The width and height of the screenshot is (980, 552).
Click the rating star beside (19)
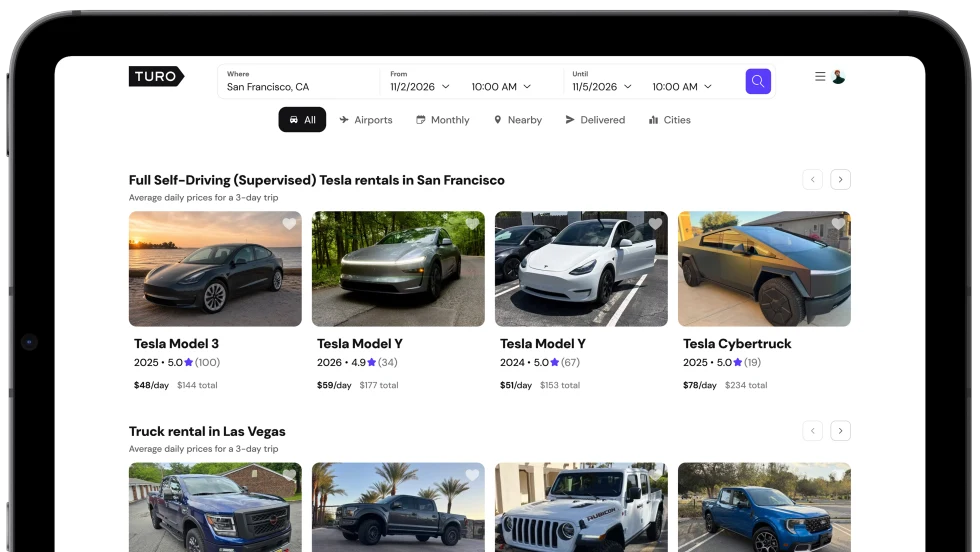(x=738, y=362)
